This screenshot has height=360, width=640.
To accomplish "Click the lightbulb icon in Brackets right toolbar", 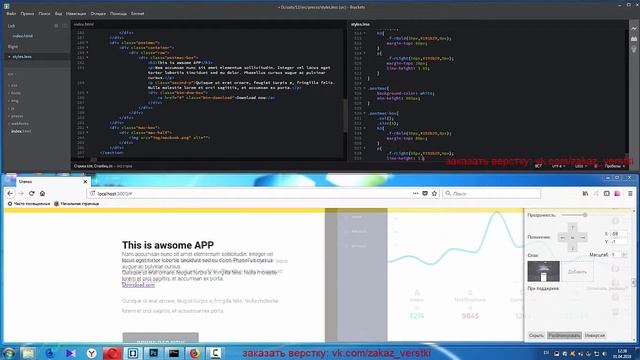I will point(634,49).
